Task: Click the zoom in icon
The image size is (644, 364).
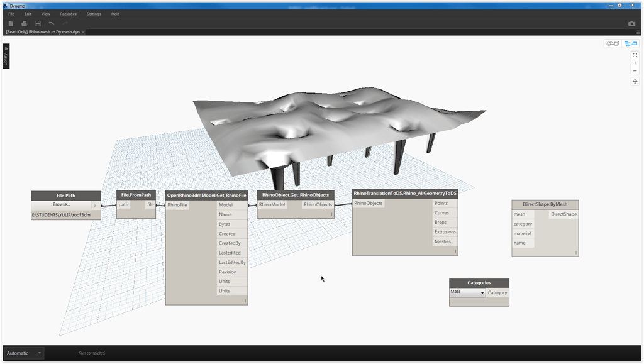Action: click(635, 63)
